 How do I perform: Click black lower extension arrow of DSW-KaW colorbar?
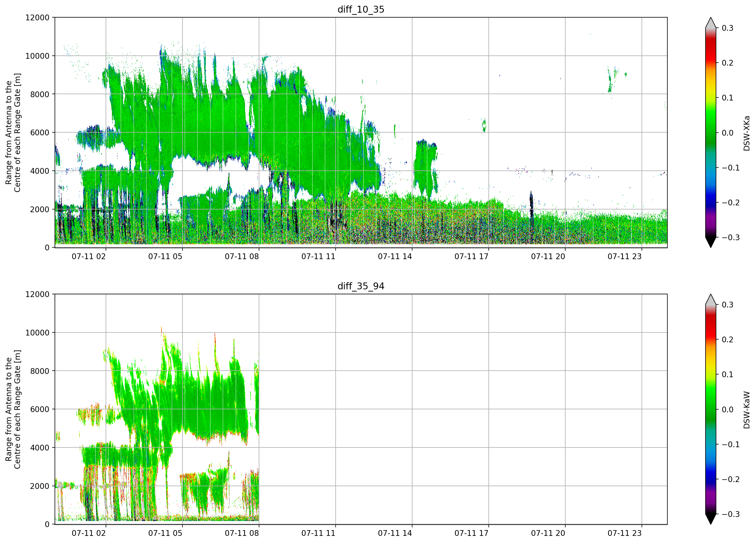(711, 518)
